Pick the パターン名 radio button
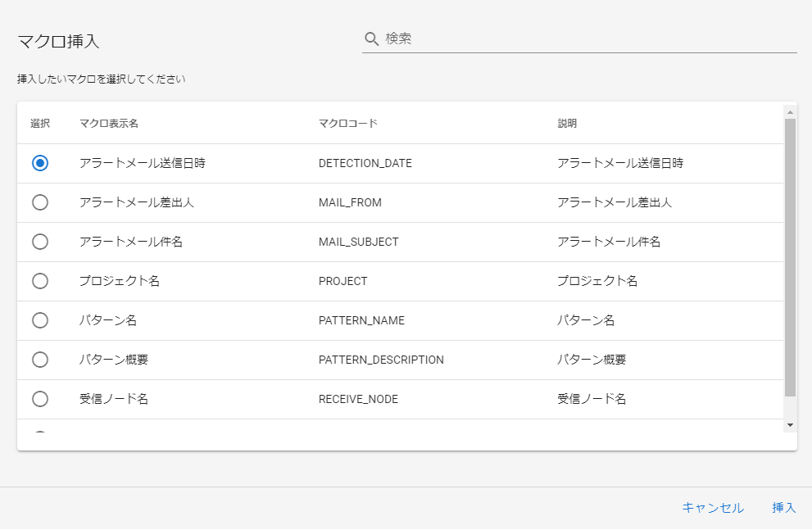 pyautogui.click(x=40, y=320)
